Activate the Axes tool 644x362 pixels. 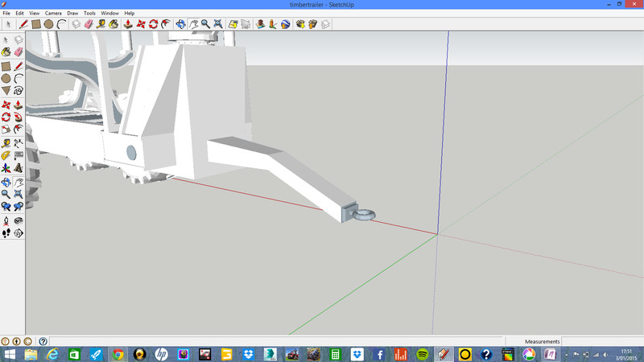point(6,168)
